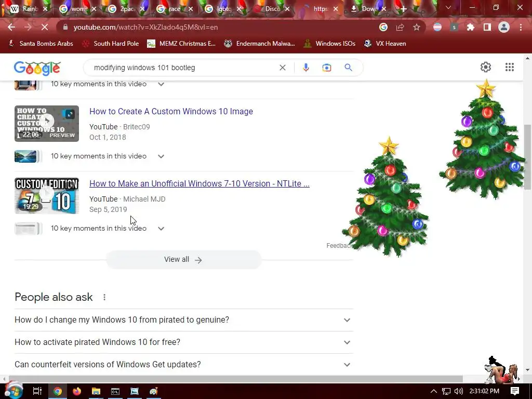The height and width of the screenshot is (399, 532).
Task: Switch to the Disco tab
Action: 272,9
